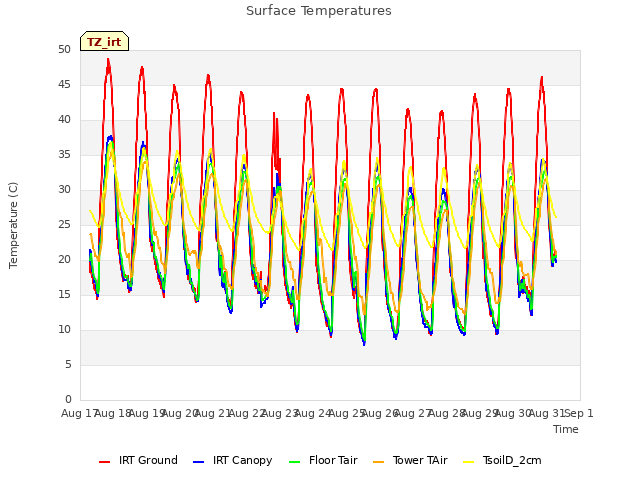Click the IRT Ground peak on Aug 31
The image size is (640, 480).
coord(542,78)
